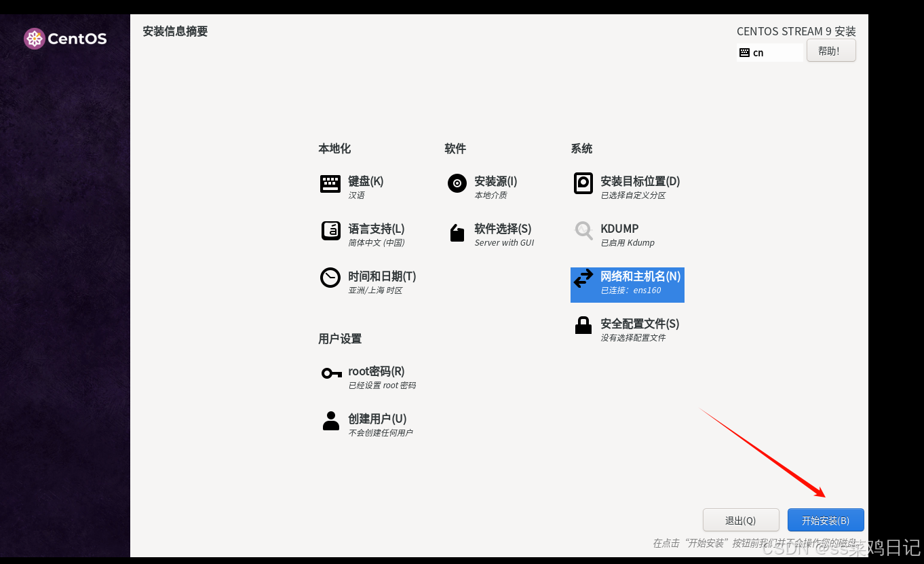Select the KDUMP label

(x=619, y=229)
